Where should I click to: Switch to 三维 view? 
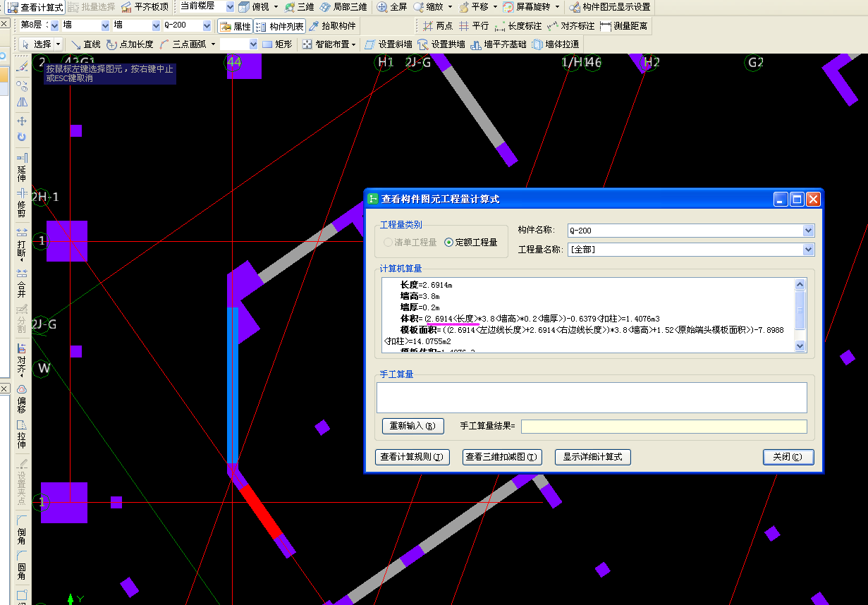[x=299, y=7]
